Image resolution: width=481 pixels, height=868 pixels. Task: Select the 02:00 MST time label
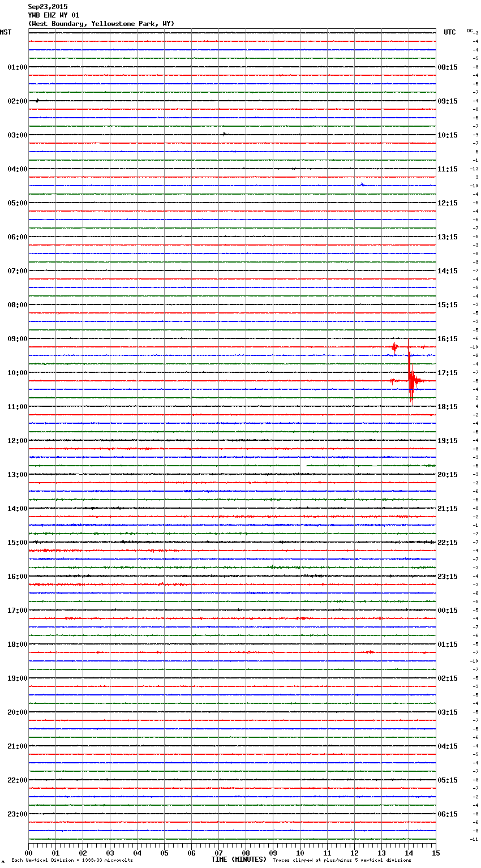[x=18, y=101]
